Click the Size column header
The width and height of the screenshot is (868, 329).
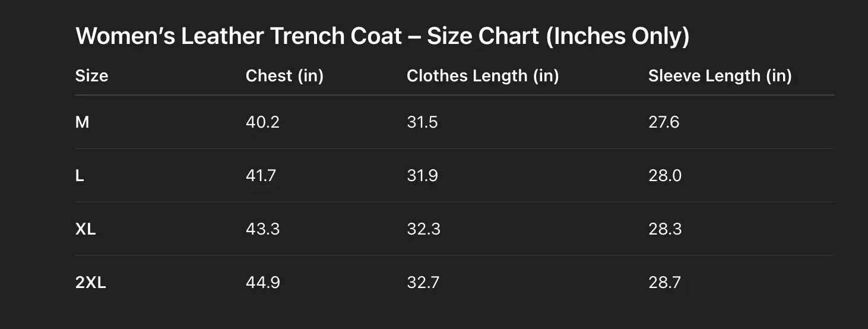91,76
